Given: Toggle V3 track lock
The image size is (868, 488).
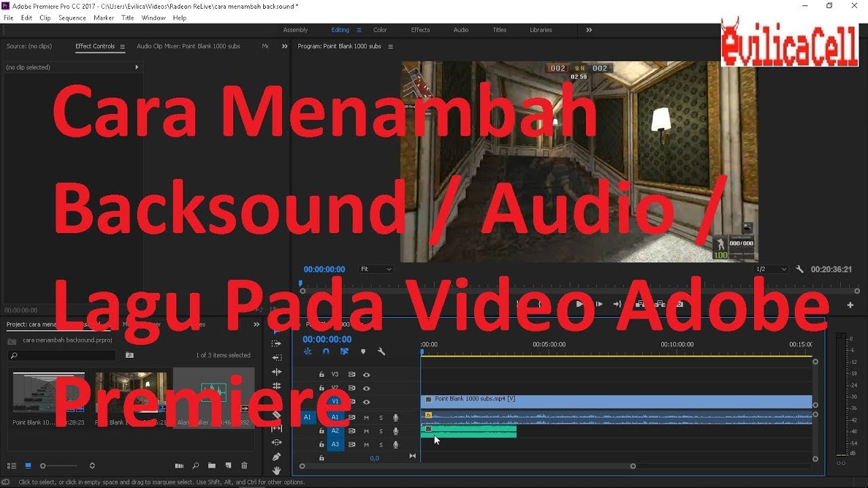Looking at the screenshot, I should (x=321, y=375).
